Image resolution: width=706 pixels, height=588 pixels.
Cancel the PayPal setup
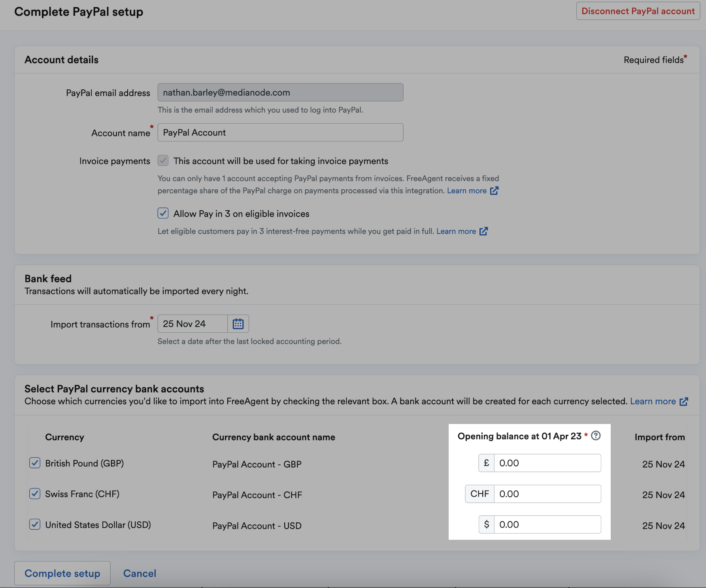(140, 573)
